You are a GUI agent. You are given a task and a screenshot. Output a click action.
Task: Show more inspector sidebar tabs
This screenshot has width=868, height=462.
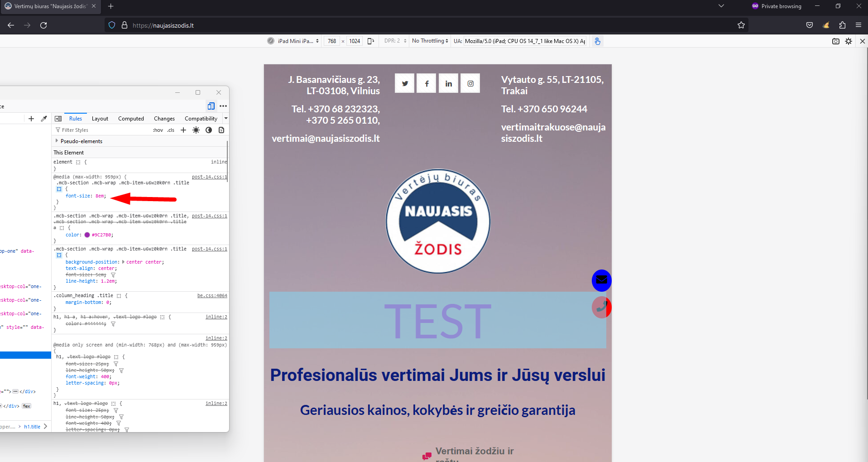point(226,119)
